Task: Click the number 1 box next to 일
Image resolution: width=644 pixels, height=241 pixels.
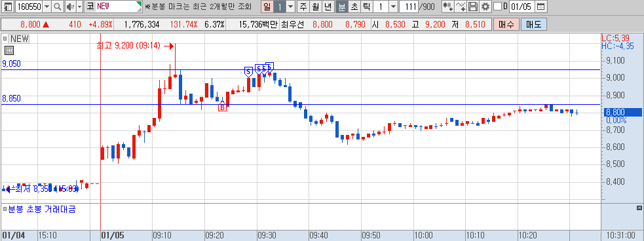Action: [x=279, y=7]
